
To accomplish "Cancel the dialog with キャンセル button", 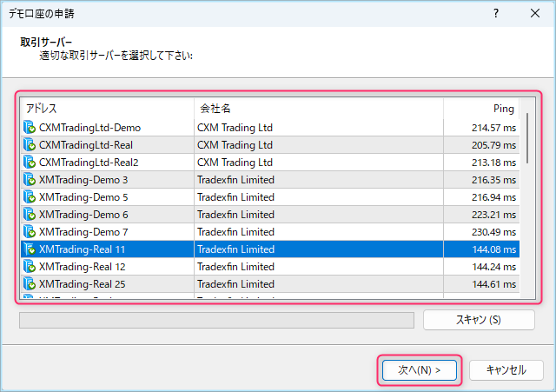I will pos(506,369).
